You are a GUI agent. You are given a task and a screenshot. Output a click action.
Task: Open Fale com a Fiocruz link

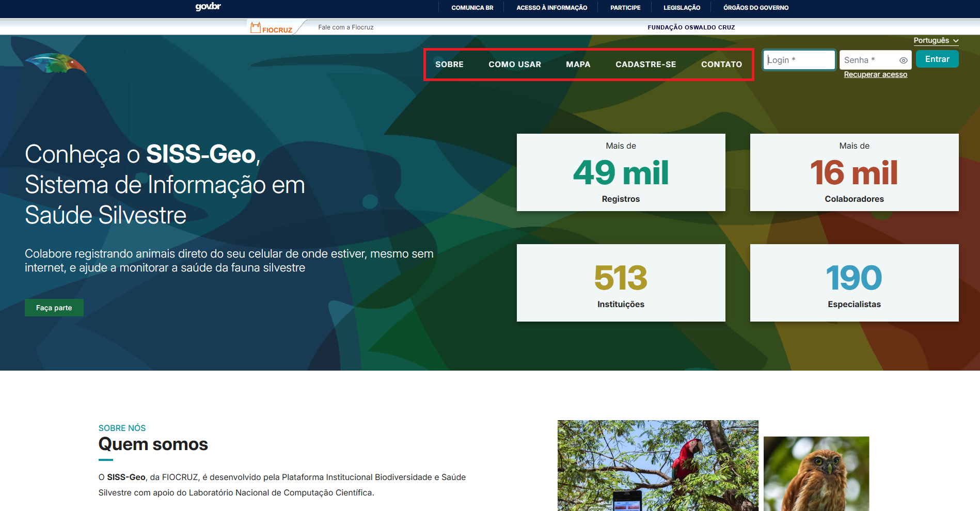345,27
